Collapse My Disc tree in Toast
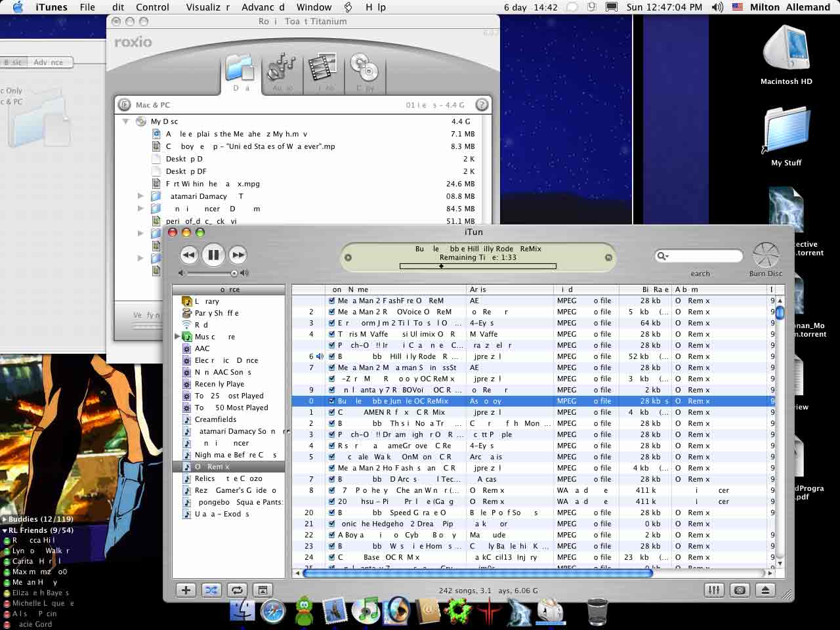 pos(125,121)
